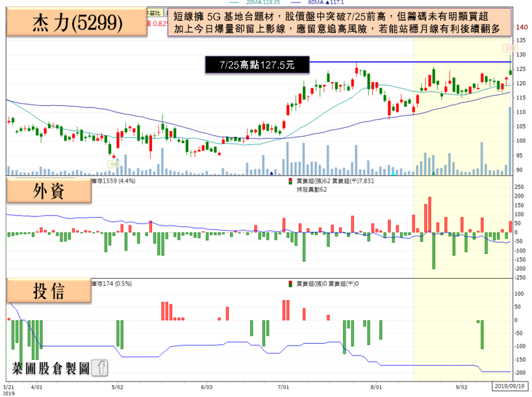Select the 2019/09/19 date label
532x397 pixels.
[509, 386]
